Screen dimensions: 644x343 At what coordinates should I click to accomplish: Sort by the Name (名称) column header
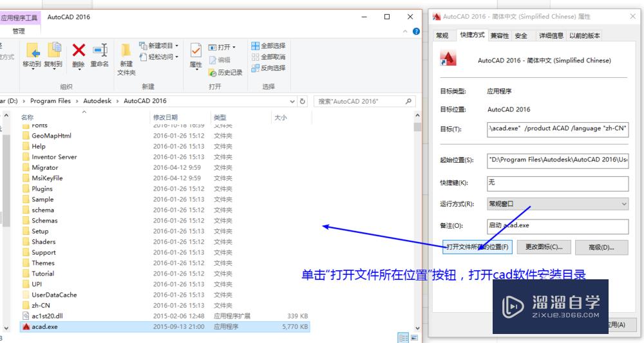coord(28,117)
